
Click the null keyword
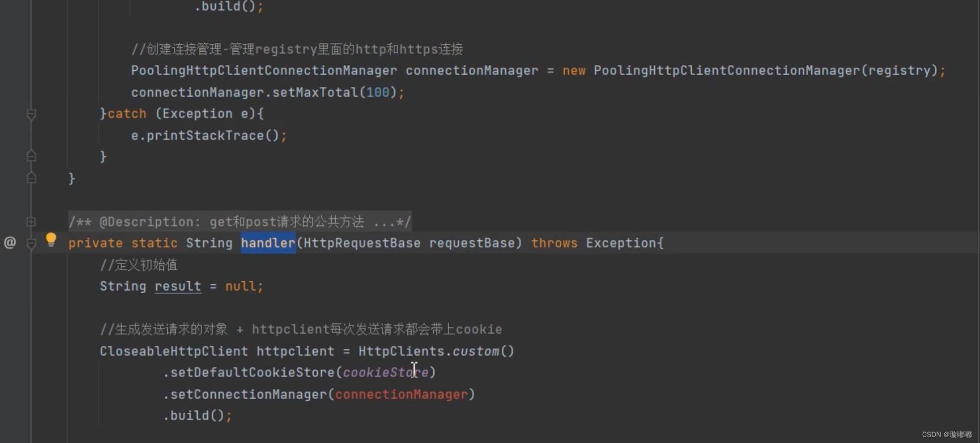point(241,286)
